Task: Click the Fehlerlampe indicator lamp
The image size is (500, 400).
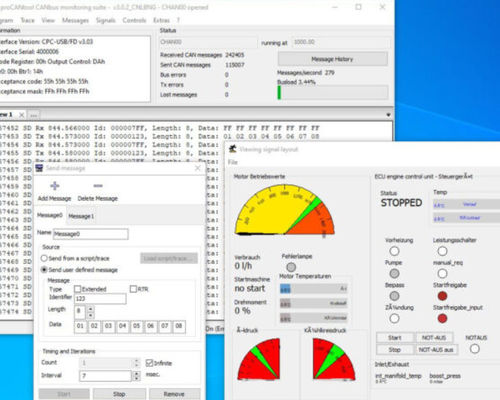Action: point(291,267)
